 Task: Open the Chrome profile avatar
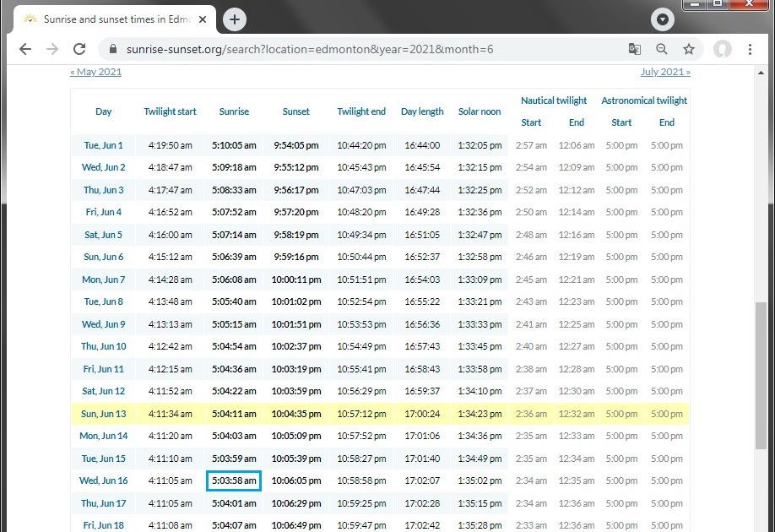pos(722,49)
